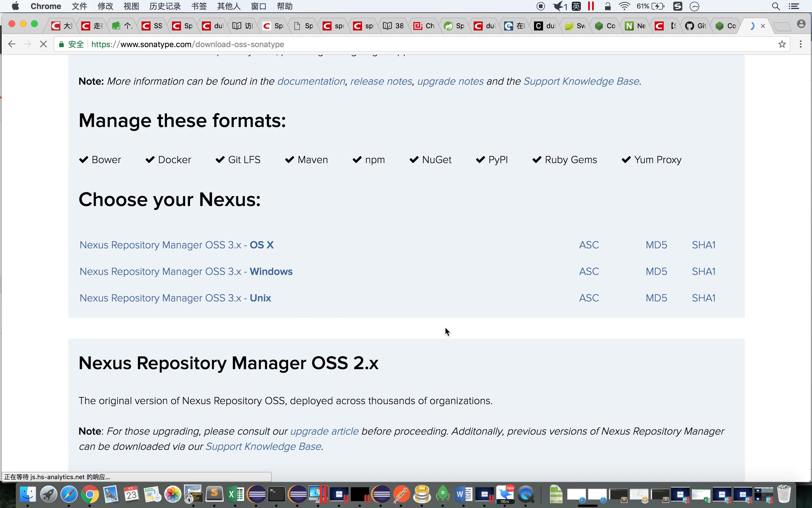The image size is (812, 508).
Task: Open Support Knowledge Base link in 2.x note
Action: (x=263, y=446)
